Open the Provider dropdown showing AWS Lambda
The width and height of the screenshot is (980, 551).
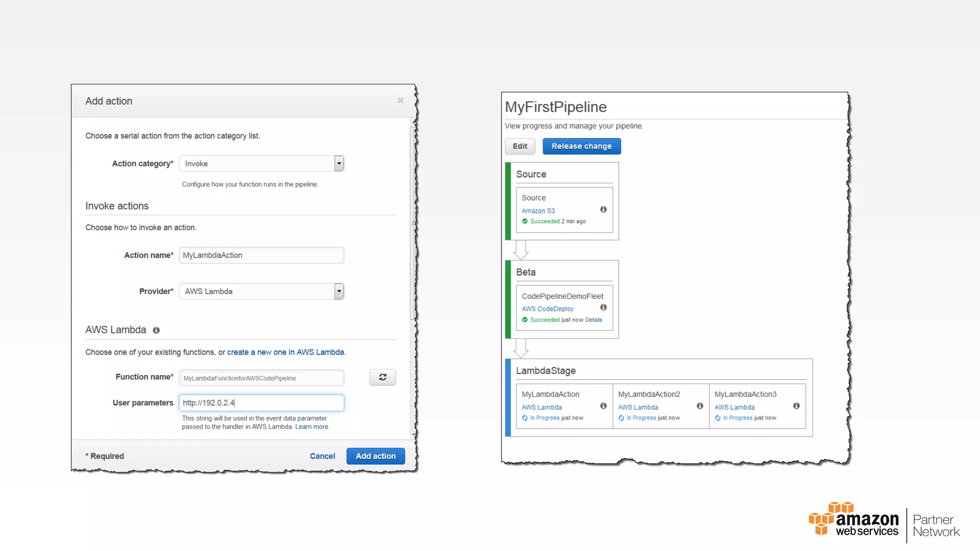(261, 291)
